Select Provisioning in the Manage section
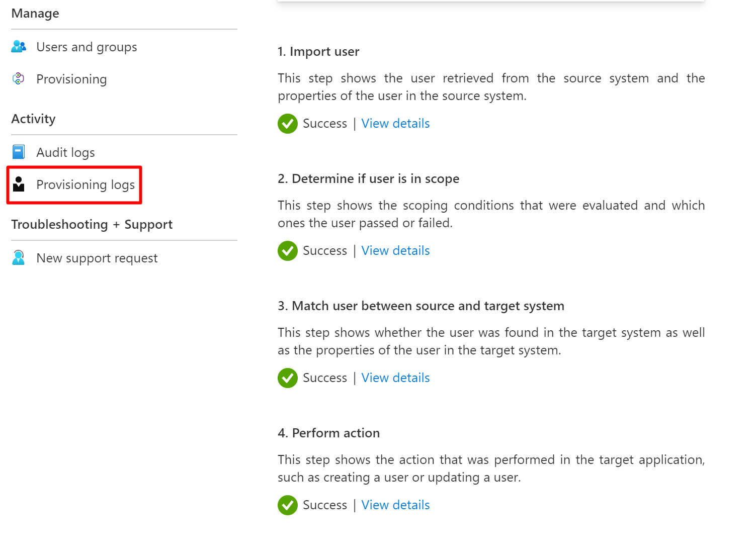This screenshot has width=756, height=559. click(71, 79)
